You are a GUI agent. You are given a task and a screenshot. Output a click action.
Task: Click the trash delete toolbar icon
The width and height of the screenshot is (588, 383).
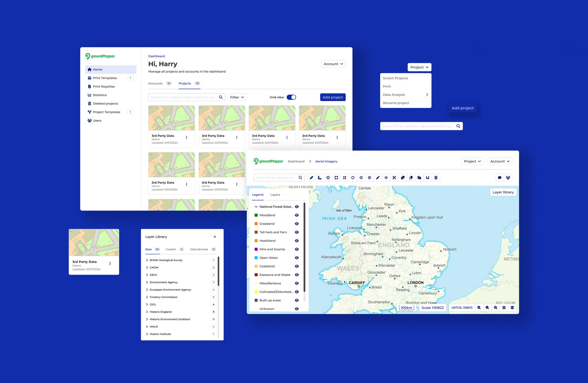[436, 178]
